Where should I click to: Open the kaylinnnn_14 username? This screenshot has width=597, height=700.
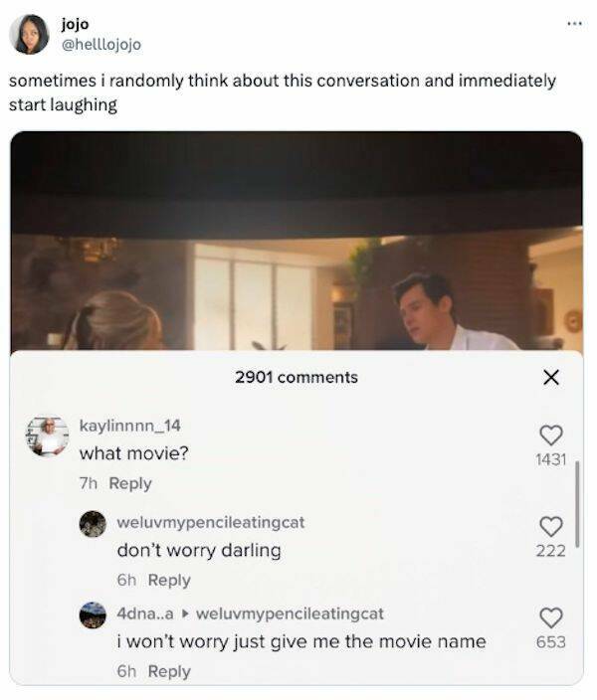(129, 426)
